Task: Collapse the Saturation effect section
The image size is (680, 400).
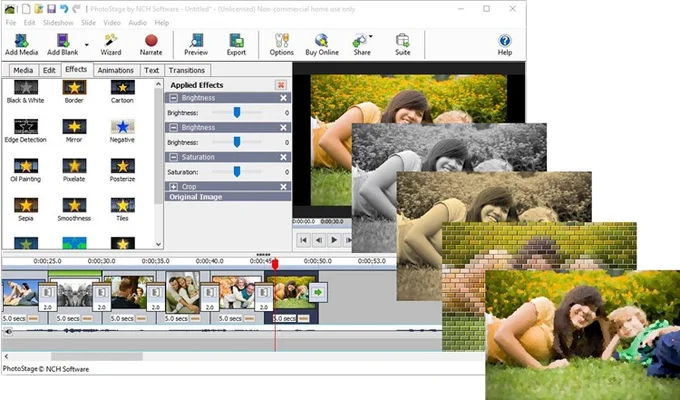Action: tap(173, 157)
